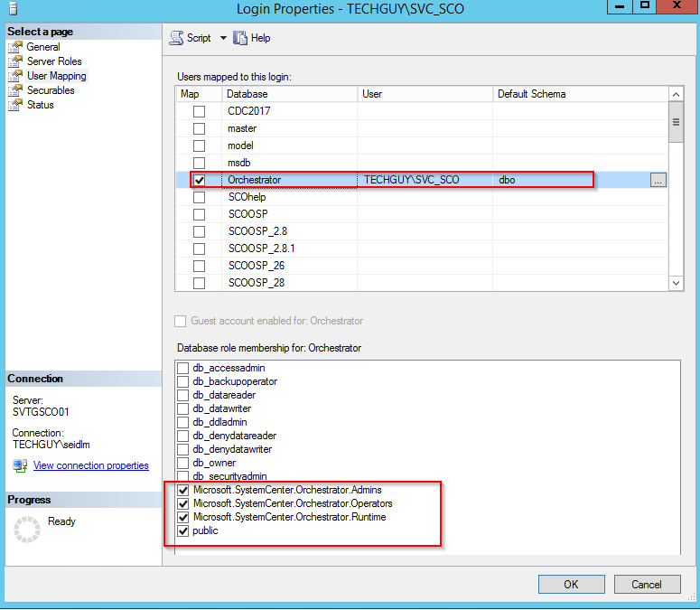Enable the db_backupoperator role
Image resolution: width=700 pixels, height=610 pixels.
[x=183, y=381]
